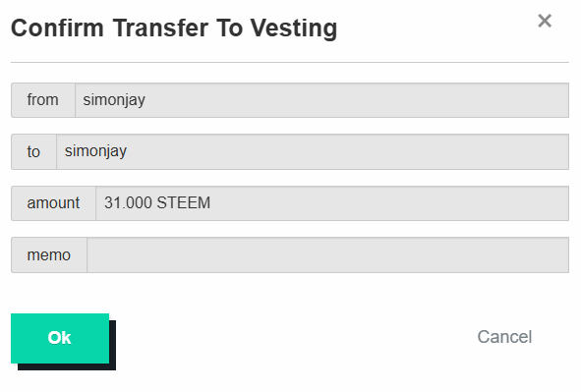Cancel the transfer to vesting
581x392 pixels.
(504, 337)
